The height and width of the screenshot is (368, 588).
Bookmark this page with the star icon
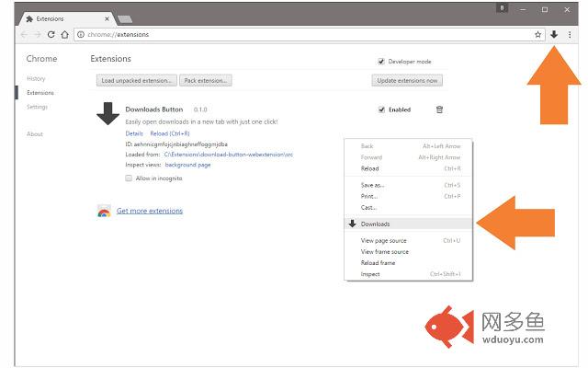538,34
